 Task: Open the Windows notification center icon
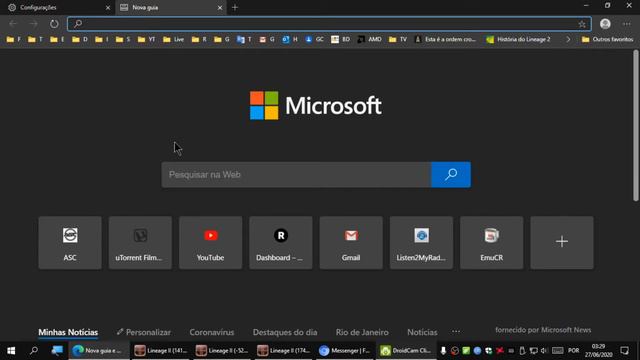click(624, 351)
